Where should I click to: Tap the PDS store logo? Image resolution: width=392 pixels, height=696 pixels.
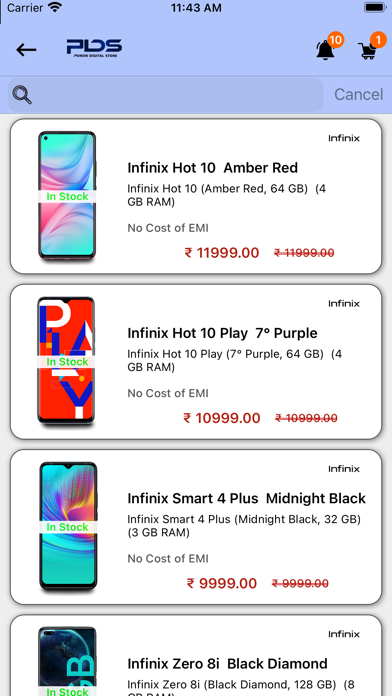(x=94, y=48)
